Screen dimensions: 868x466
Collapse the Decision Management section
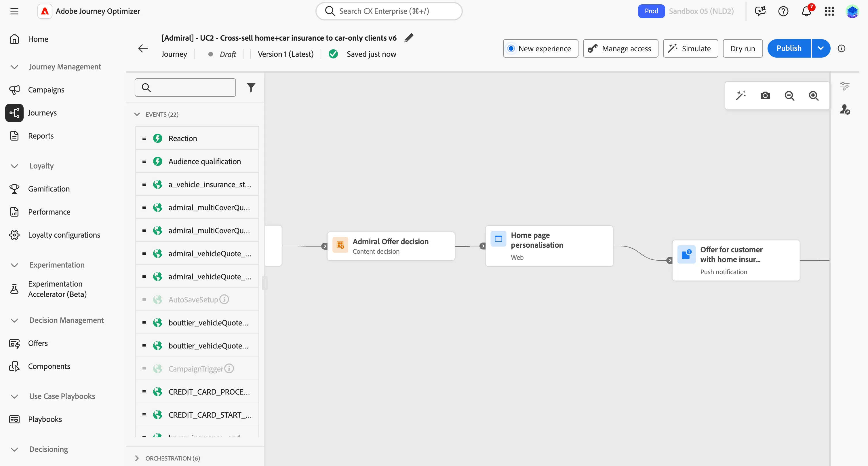point(14,320)
